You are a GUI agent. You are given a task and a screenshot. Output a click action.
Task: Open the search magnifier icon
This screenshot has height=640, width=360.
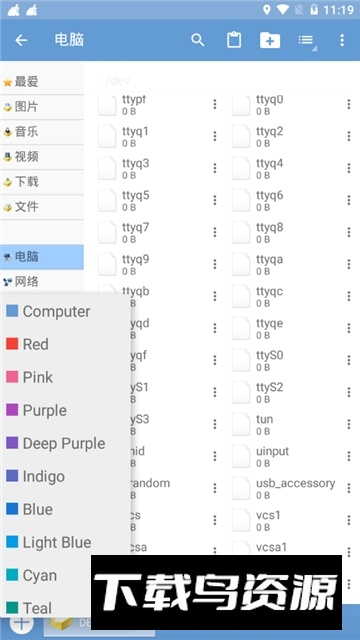[198, 40]
